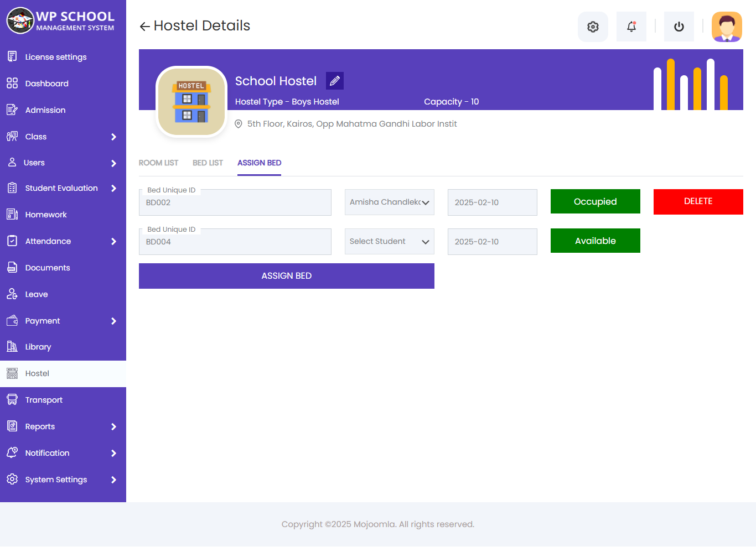This screenshot has width=756, height=547.
Task: Open the Leave menu item
Action: (63, 294)
